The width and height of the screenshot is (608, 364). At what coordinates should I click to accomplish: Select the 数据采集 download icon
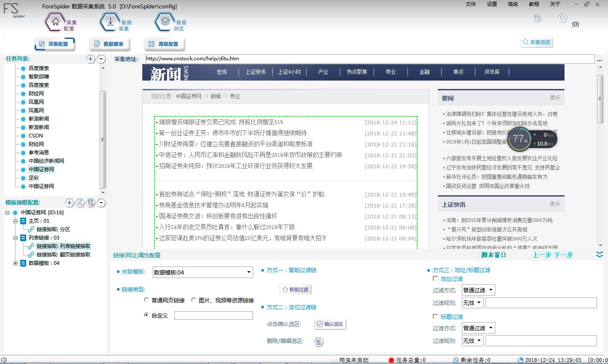(109, 22)
